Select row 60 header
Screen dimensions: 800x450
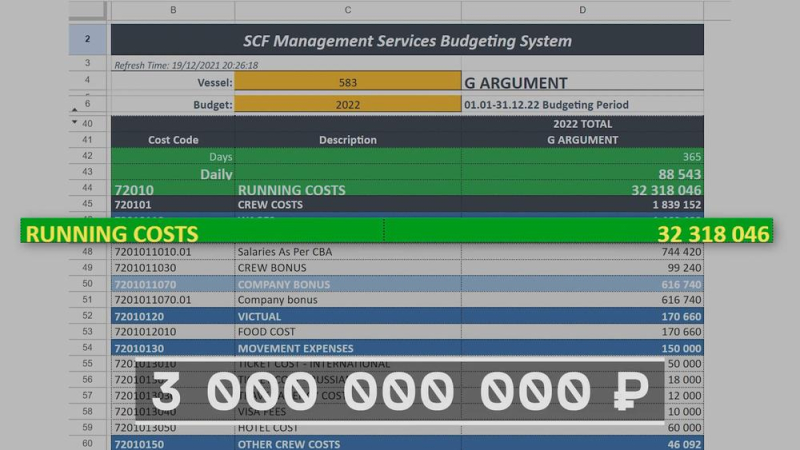point(88,443)
